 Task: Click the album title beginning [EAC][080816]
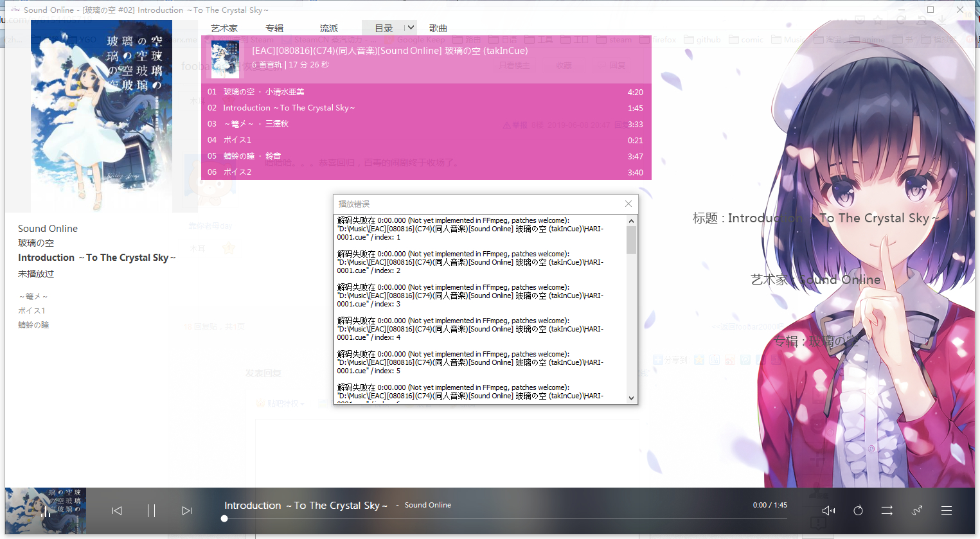[x=390, y=51]
